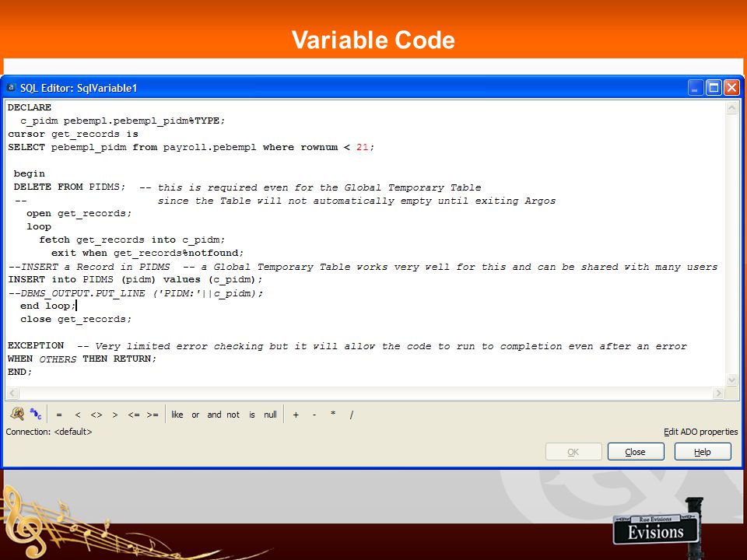
Task: Click the SQL Editor title bar app icon
Action: click(11, 88)
